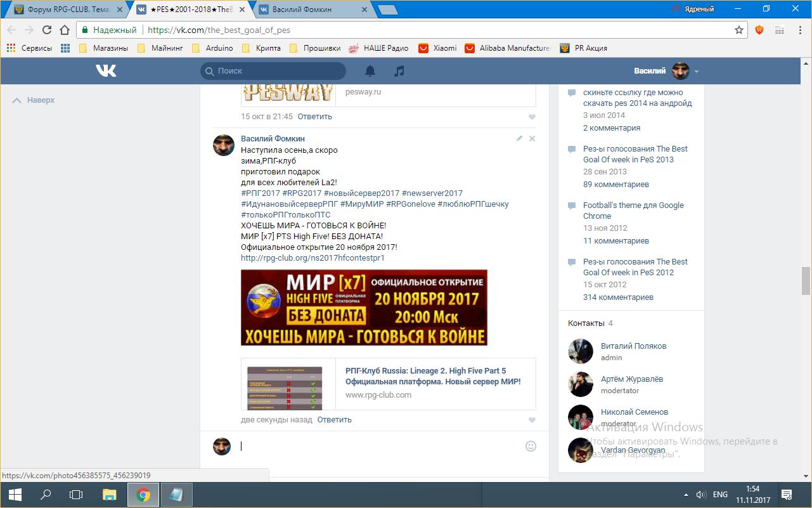Open the notepad app on the taskbar
The image size is (812, 508).
(176, 495)
